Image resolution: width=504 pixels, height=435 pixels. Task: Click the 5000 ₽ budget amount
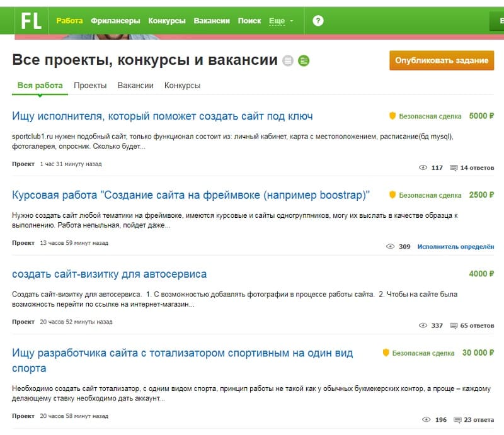click(481, 116)
